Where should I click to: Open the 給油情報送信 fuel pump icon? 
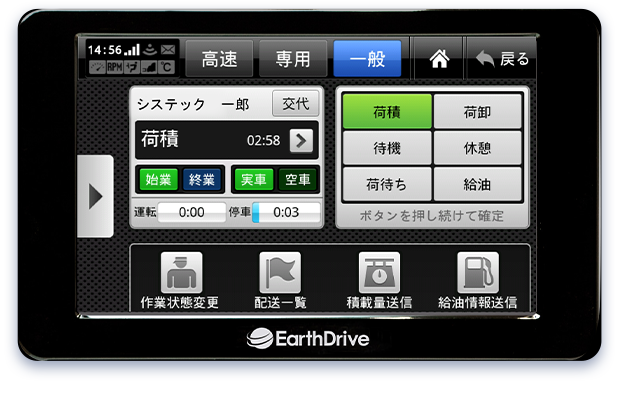point(478,272)
